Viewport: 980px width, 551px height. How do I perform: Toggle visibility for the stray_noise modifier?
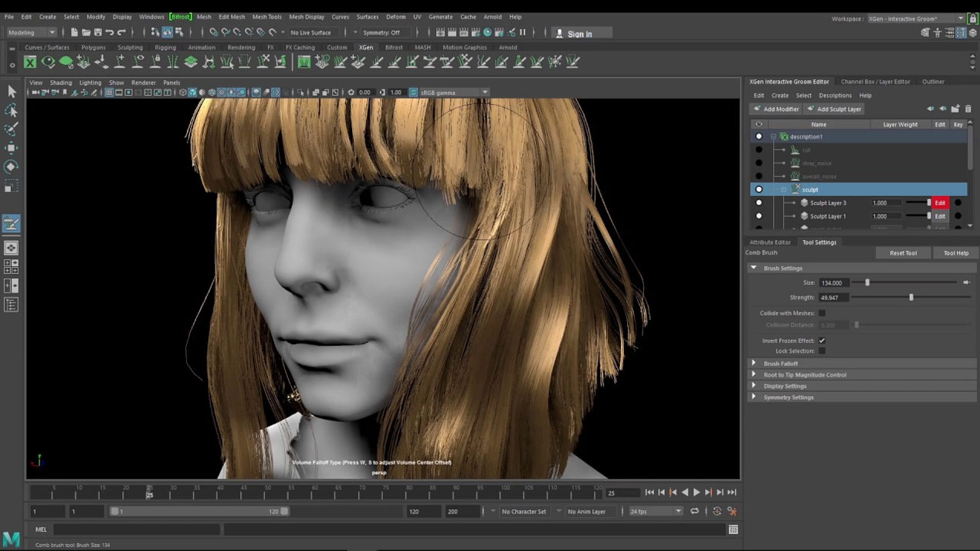coord(759,163)
